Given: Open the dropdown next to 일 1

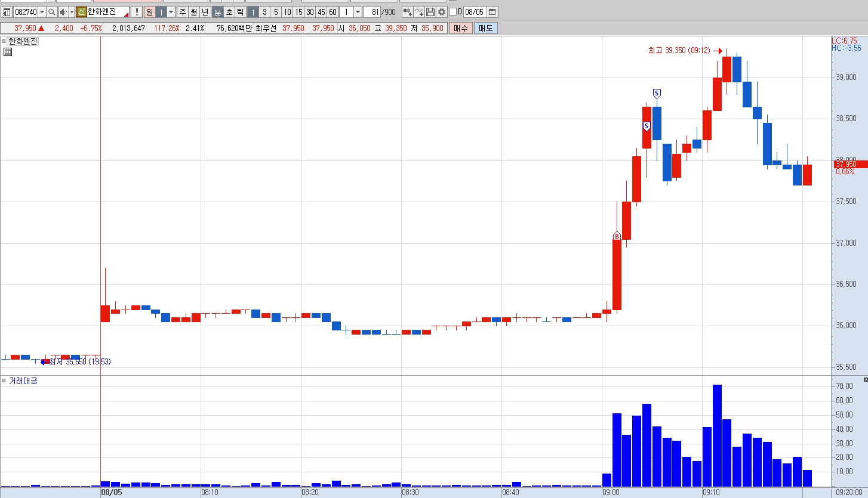Looking at the screenshot, I should tap(171, 12).
